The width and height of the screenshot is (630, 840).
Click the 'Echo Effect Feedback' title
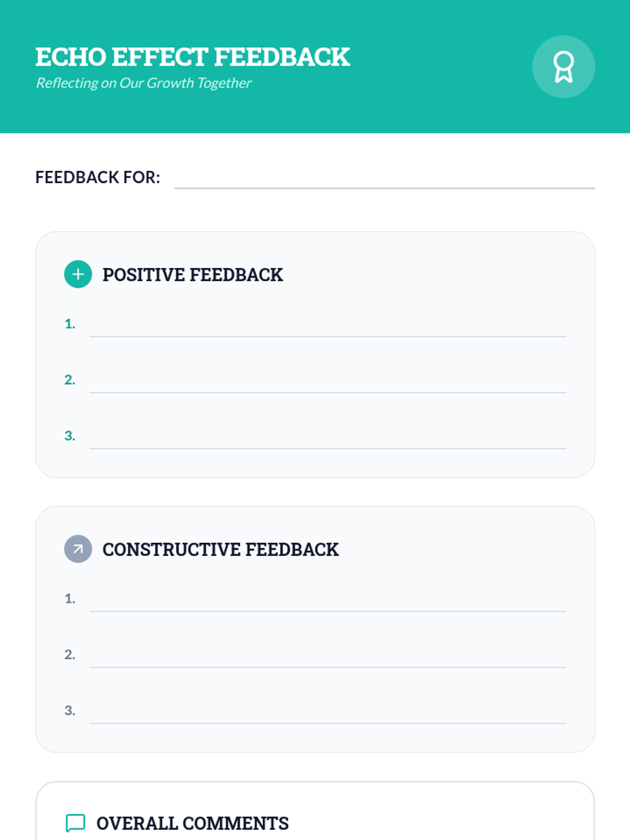click(x=192, y=57)
